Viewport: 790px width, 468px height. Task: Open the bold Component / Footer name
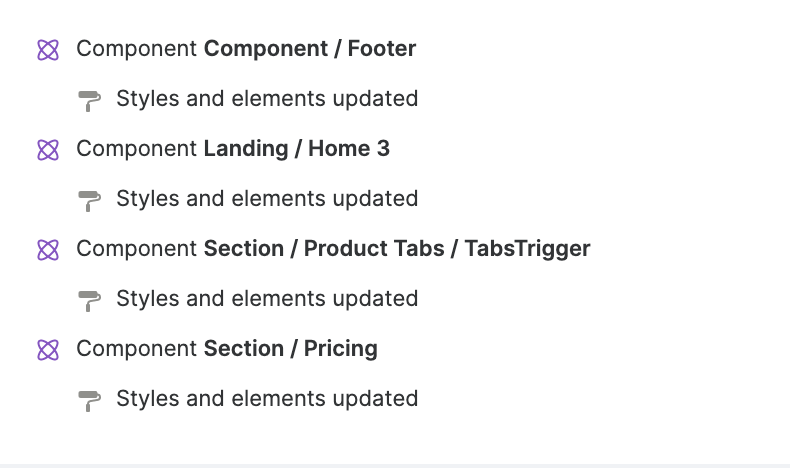310,48
